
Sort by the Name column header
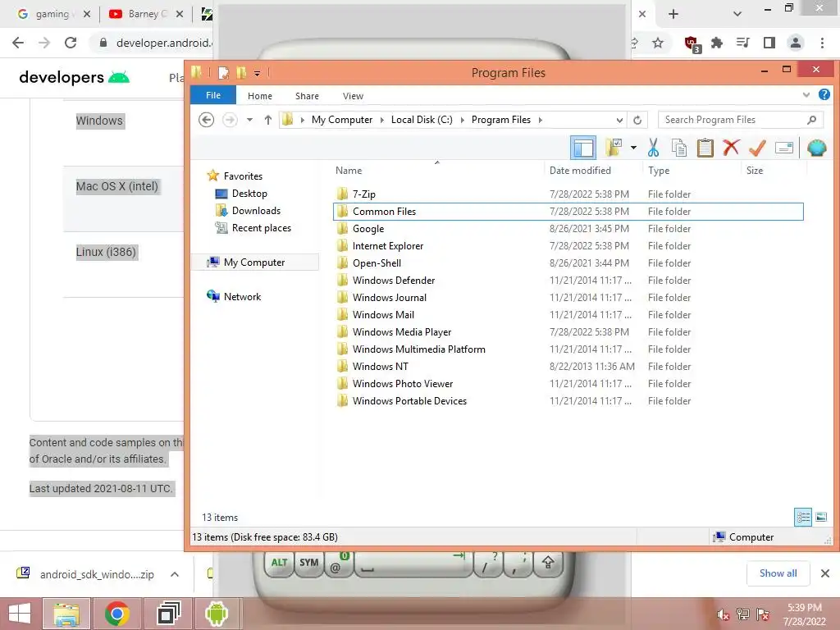pyautogui.click(x=348, y=171)
